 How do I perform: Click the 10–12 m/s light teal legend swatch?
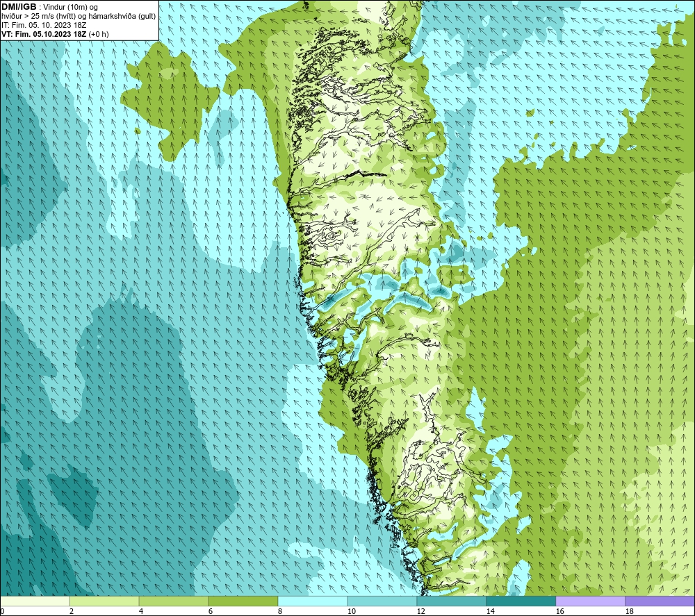382,601
